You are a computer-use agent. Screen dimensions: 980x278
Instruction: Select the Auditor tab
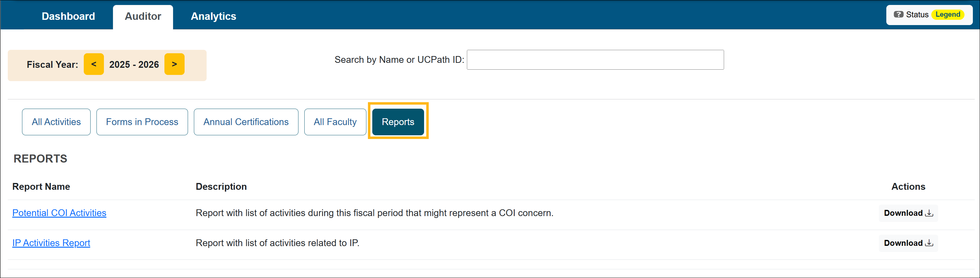[x=143, y=16]
